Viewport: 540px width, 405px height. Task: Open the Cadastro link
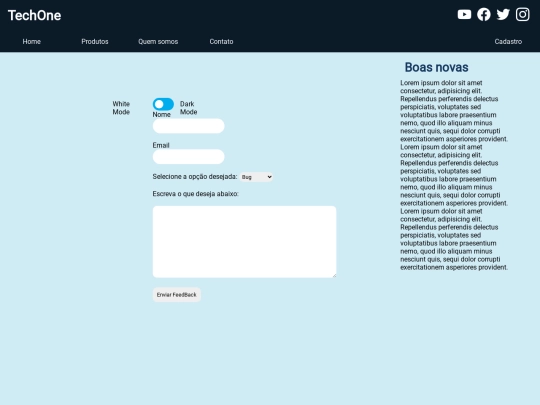[x=508, y=42]
